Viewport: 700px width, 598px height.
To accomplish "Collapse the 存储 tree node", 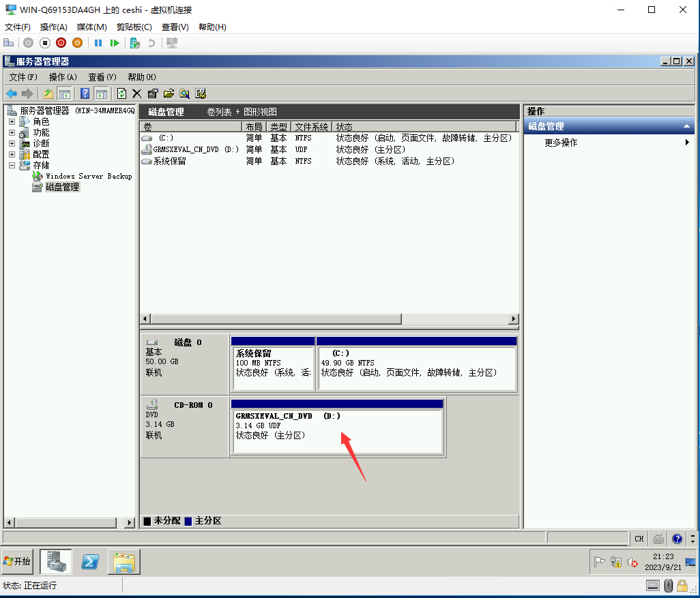I will point(12,165).
